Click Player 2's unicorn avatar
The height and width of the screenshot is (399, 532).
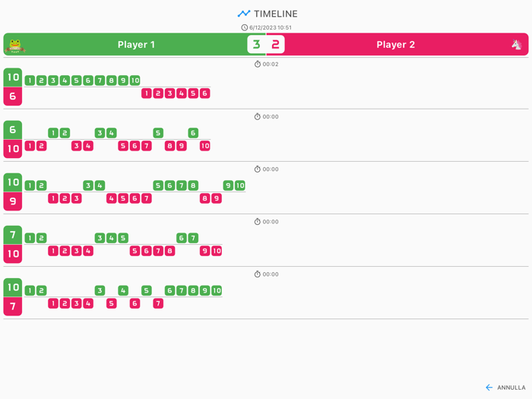click(517, 45)
